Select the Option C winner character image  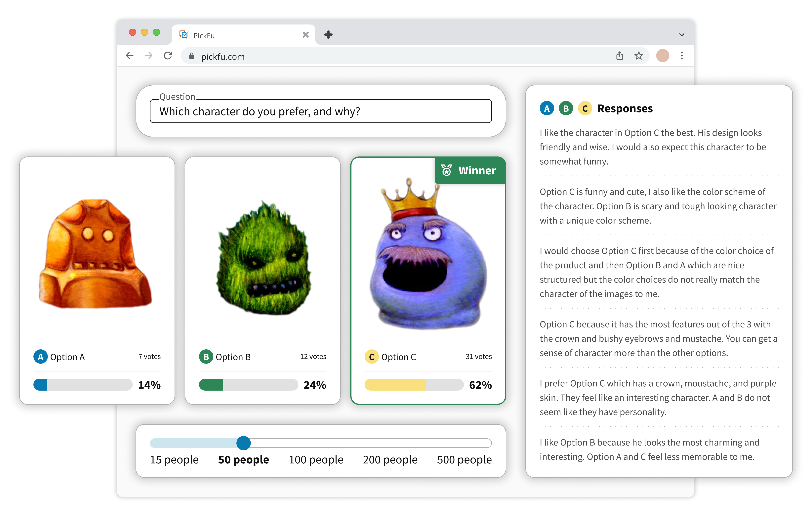point(427,256)
